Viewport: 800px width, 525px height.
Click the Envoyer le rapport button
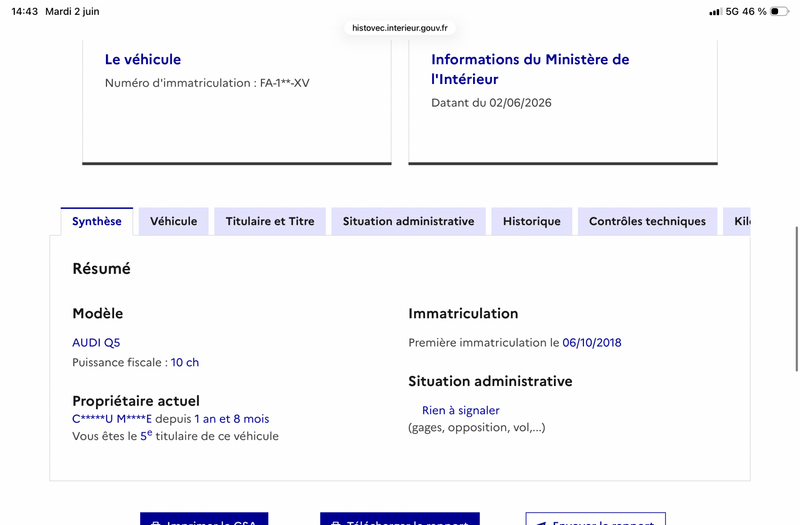[x=595, y=519]
